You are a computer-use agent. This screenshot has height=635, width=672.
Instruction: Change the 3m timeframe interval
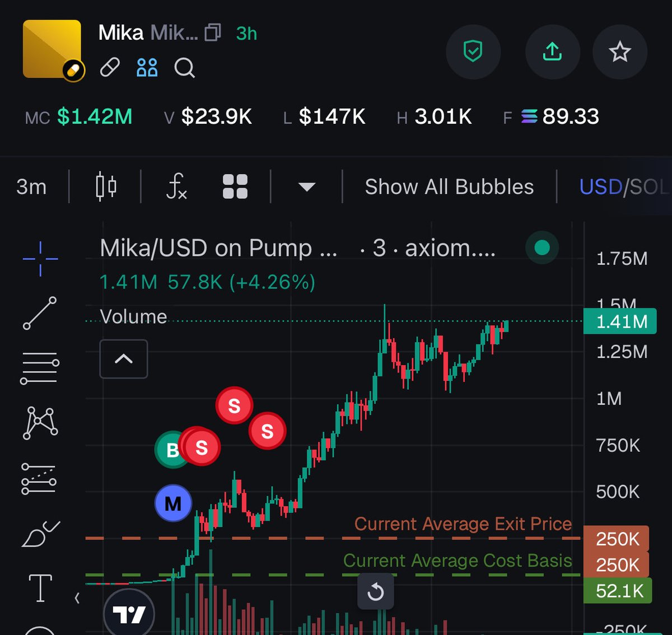coord(31,186)
